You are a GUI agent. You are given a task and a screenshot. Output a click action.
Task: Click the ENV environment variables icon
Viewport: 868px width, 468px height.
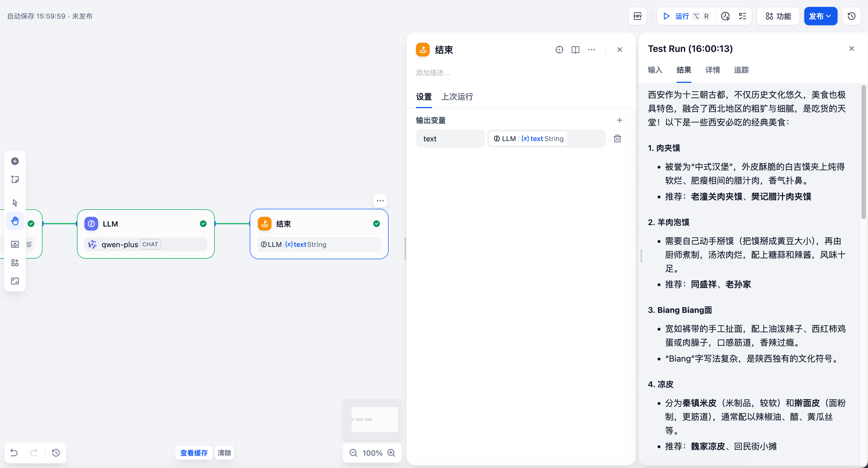(637, 16)
